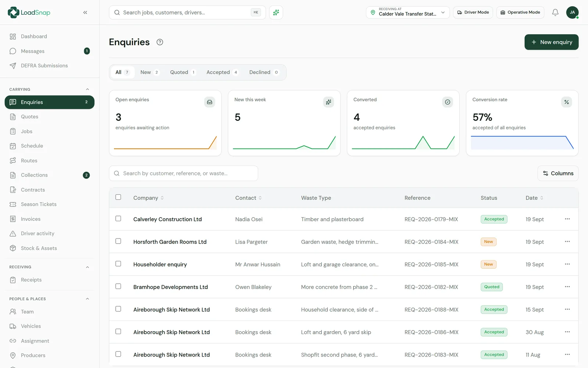Collapse the sidebar with the double chevron
The width and height of the screenshot is (588, 368).
pyautogui.click(x=85, y=13)
